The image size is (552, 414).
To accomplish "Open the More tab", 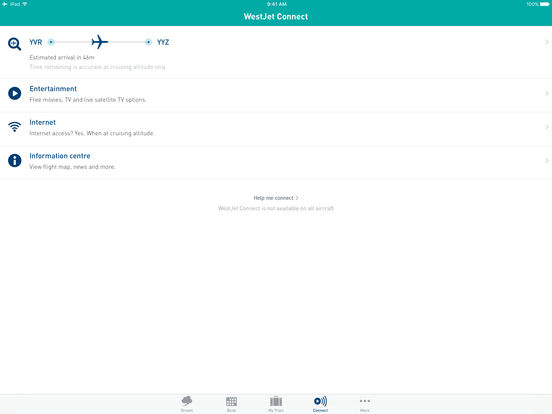I will pos(365,404).
